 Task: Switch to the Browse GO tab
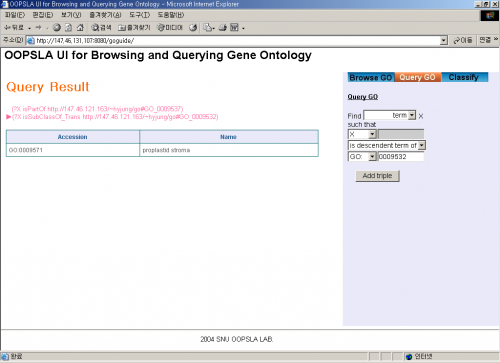pos(371,77)
